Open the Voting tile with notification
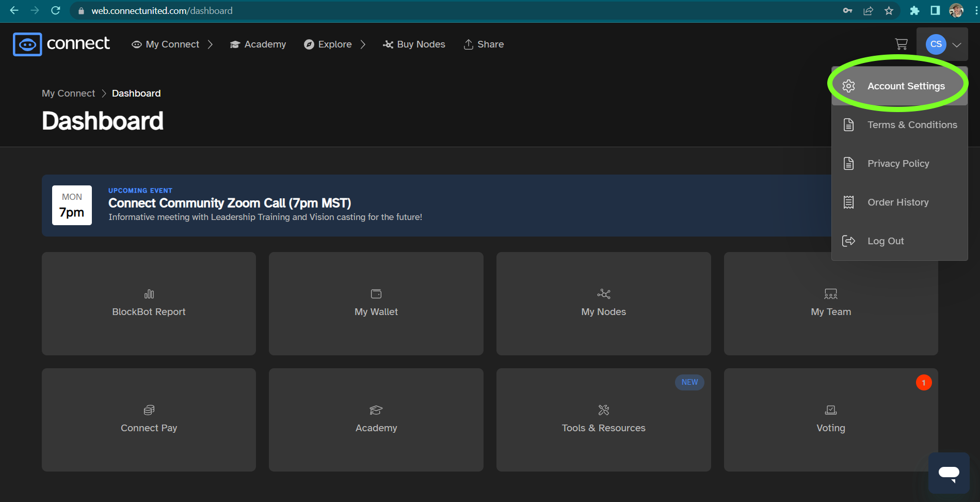The image size is (980, 502). 830,419
